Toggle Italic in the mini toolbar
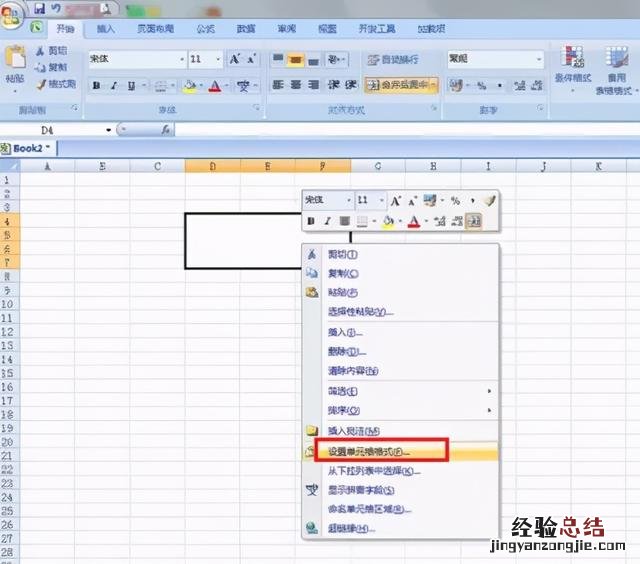Image resolution: width=640 pixels, height=564 pixels. tap(327, 221)
